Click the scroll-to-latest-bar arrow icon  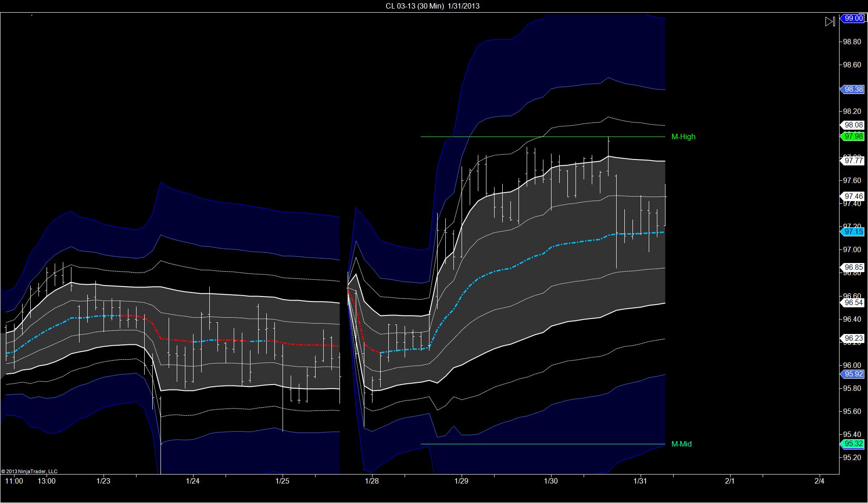(x=830, y=22)
